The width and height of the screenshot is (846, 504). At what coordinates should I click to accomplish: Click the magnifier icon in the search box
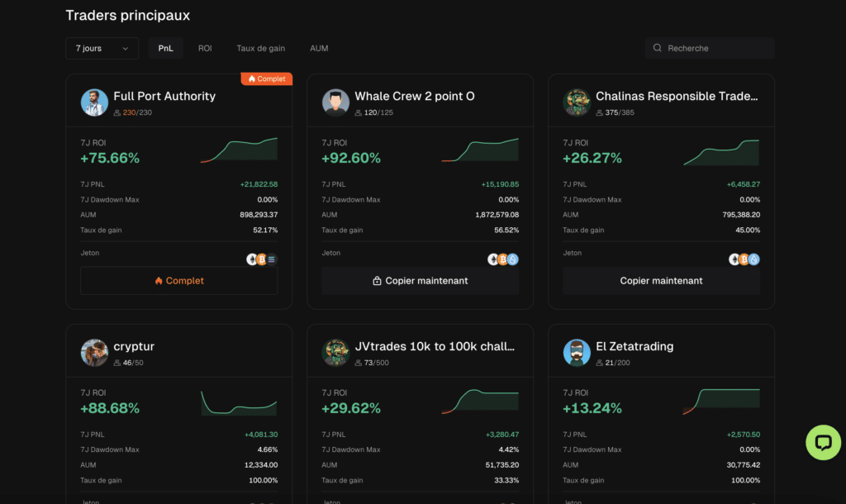tap(657, 48)
